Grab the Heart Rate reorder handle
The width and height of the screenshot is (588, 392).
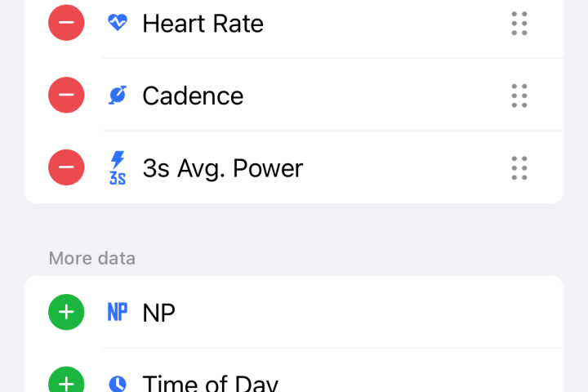click(519, 23)
